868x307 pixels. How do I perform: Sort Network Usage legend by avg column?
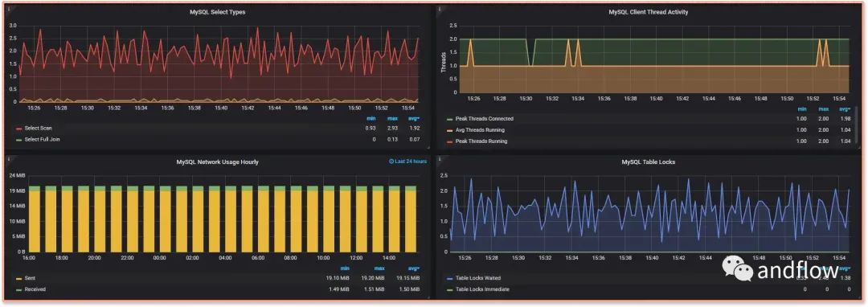(x=414, y=268)
